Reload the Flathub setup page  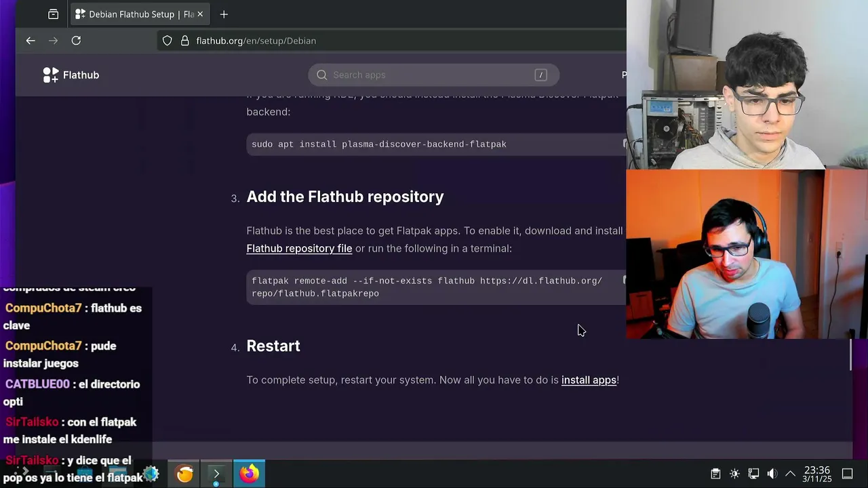pos(76,41)
